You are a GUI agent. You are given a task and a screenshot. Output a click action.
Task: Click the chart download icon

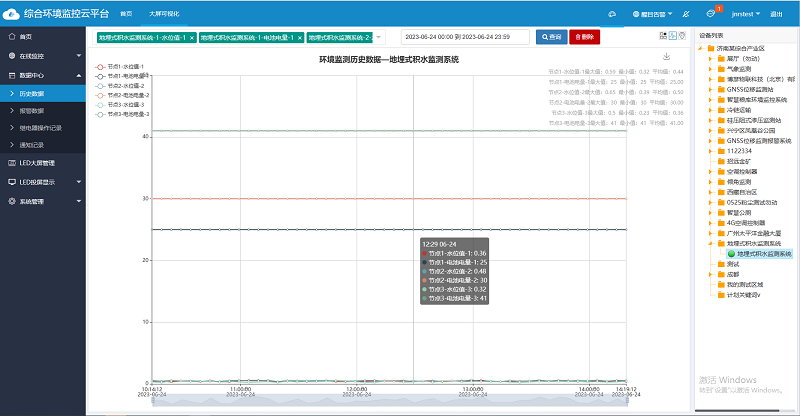pos(667,57)
